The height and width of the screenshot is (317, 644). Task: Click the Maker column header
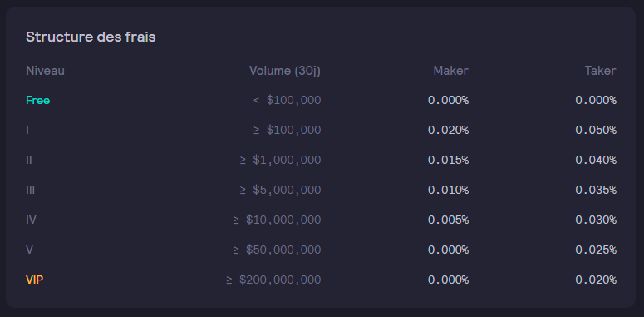(x=450, y=71)
